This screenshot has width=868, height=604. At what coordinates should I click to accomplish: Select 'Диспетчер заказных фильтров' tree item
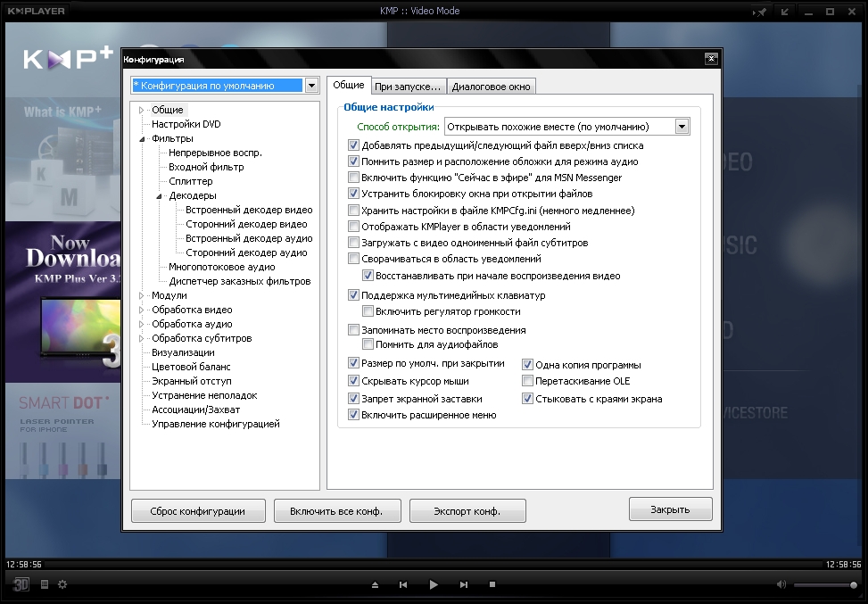click(x=240, y=281)
